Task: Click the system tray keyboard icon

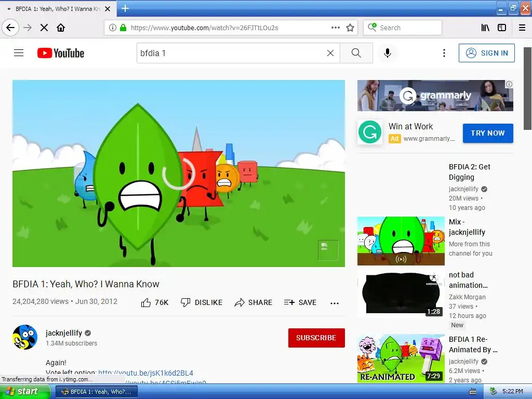Action: (x=472, y=392)
